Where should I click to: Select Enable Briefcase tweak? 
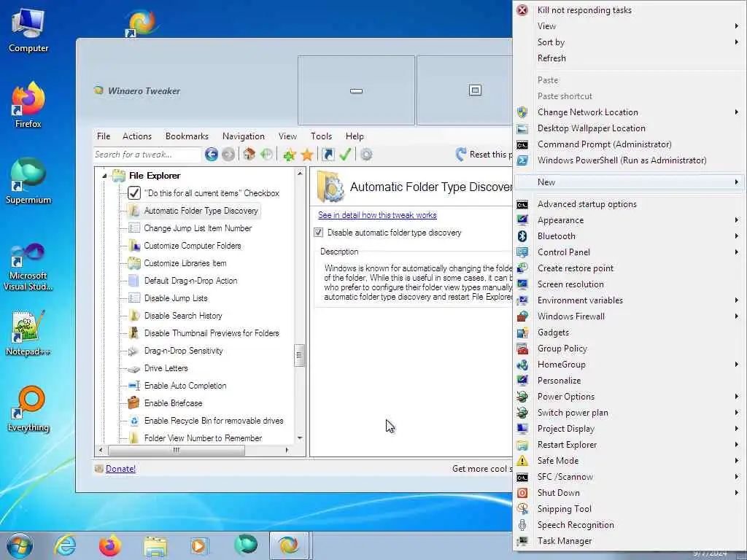[x=173, y=403]
